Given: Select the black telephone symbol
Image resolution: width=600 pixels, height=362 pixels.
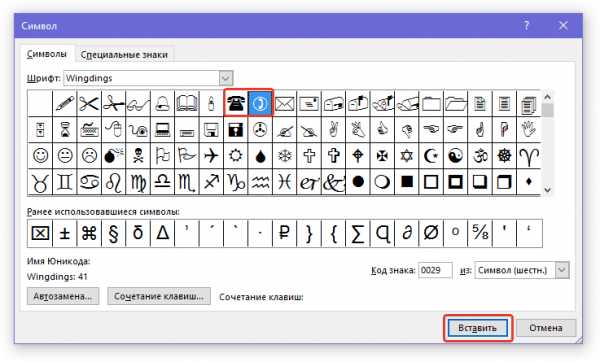Looking at the screenshot, I should pyautogui.click(x=236, y=103).
